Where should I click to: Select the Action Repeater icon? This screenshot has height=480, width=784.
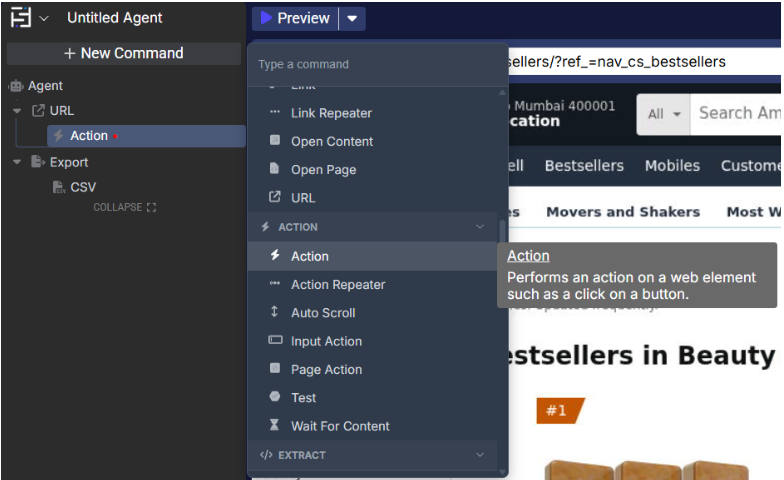click(x=275, y=284)
